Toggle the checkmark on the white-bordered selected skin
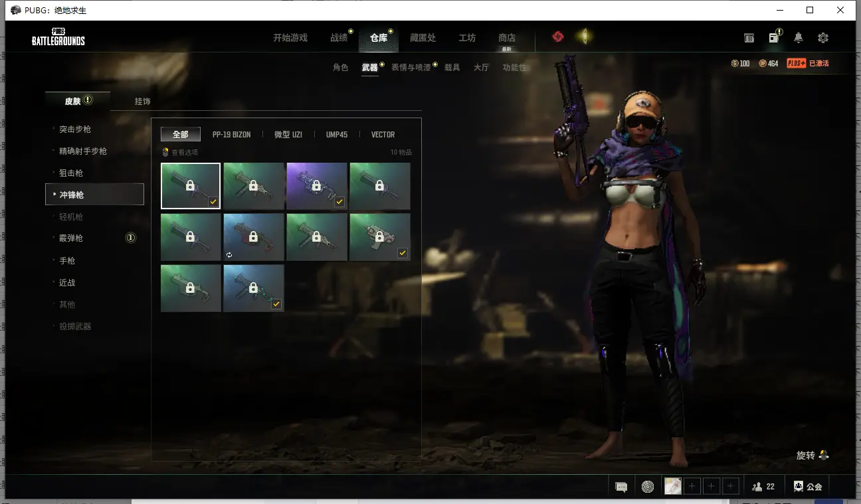Image resolution: width=861 pixels, height=504 pixels. tap(213, 202)
